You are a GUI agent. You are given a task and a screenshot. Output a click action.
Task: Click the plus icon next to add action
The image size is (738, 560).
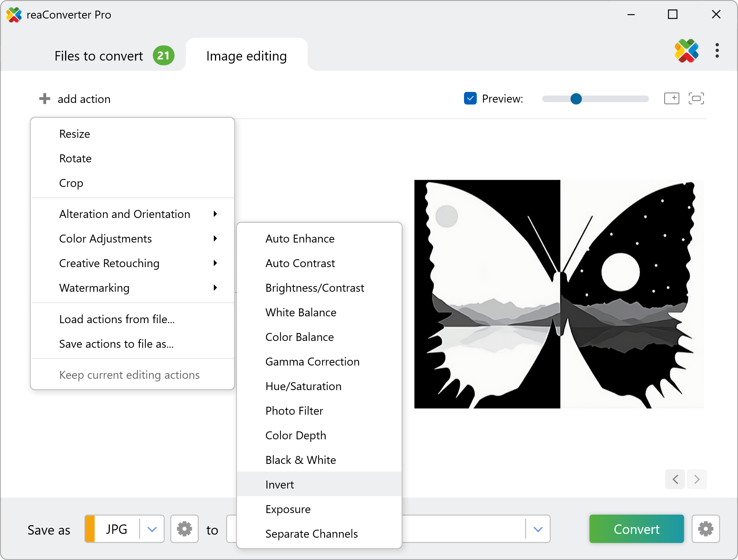pos(45,99)
